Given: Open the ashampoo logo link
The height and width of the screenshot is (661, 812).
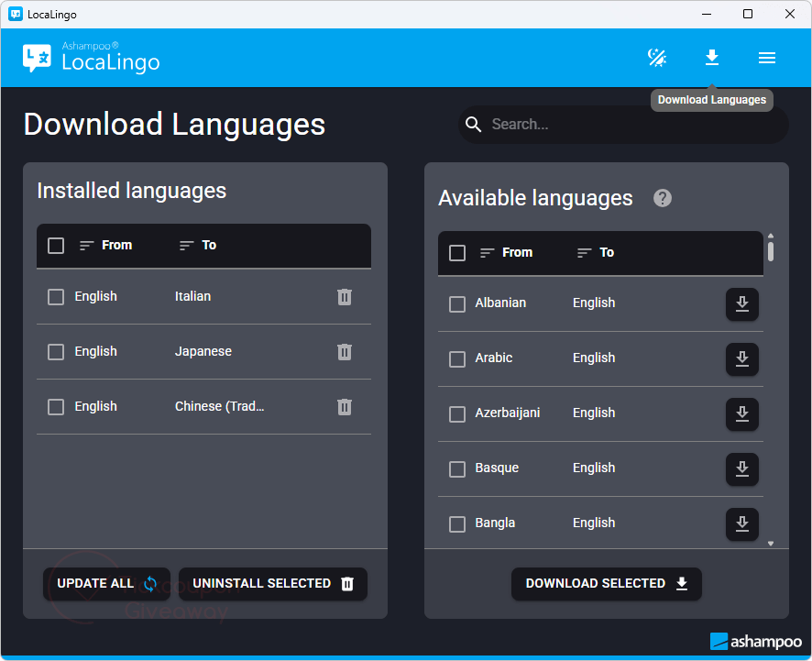Looking at the screenshot, I should (x=755, y=642).
